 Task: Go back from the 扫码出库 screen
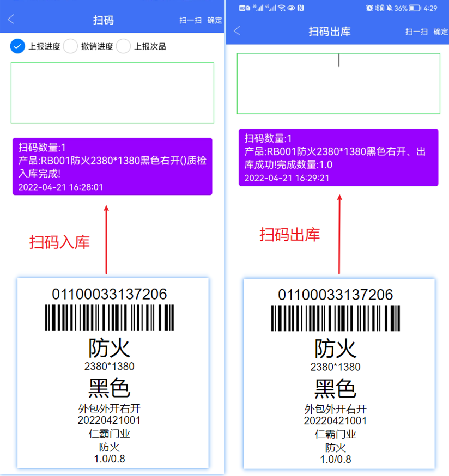point(237,30)
